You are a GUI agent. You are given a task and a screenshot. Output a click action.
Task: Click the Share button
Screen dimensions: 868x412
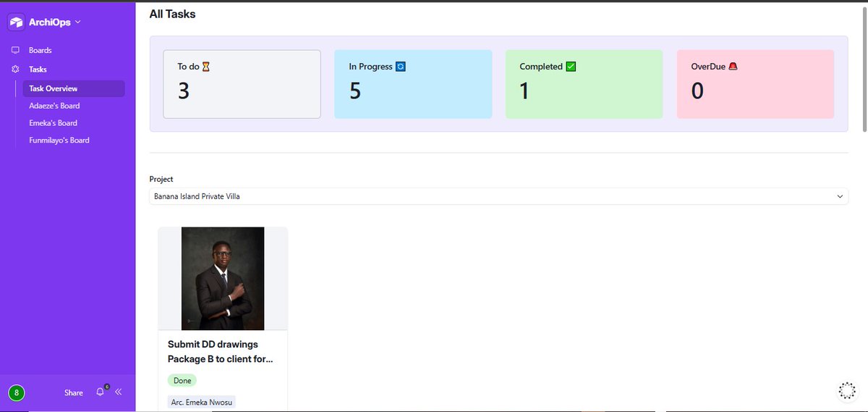pos(74,392)
